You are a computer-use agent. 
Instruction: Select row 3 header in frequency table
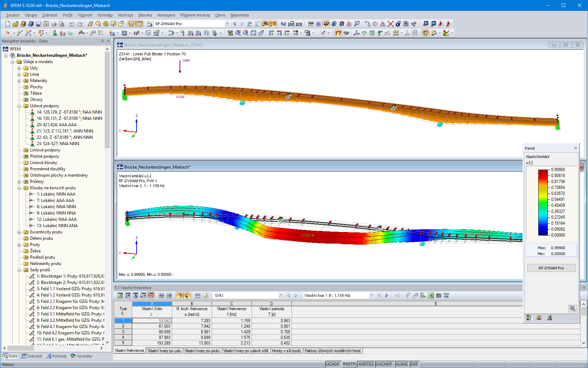pyautogui.click(x=123, y=332)
